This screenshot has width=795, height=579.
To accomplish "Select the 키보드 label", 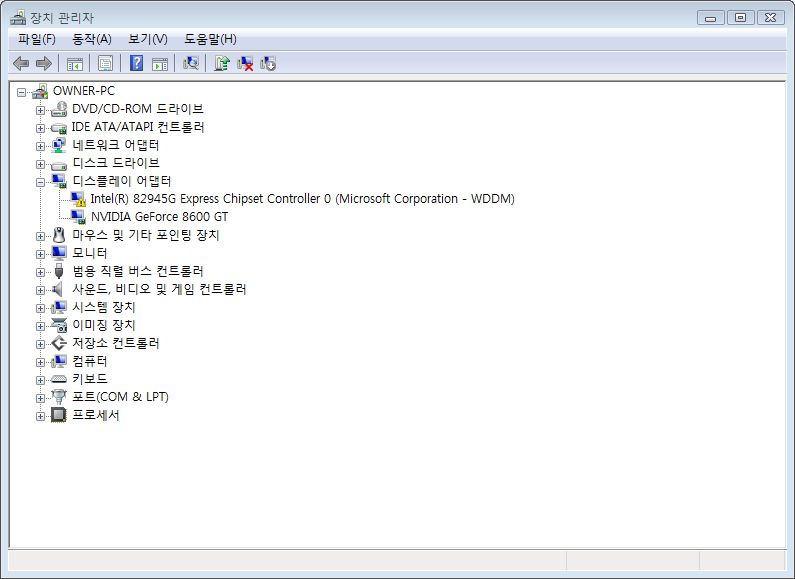I will click(x=90, y=379).
